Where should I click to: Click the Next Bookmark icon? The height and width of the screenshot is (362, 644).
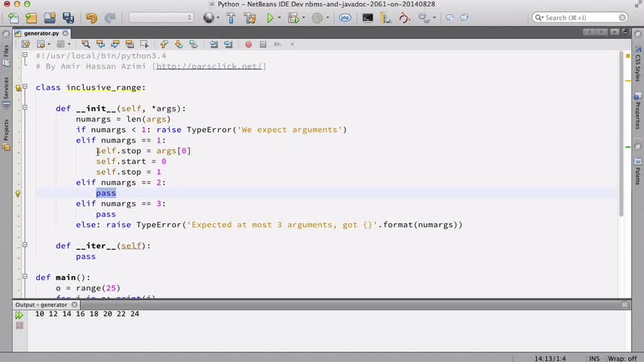pyautogui.click(x=179, y=44)
